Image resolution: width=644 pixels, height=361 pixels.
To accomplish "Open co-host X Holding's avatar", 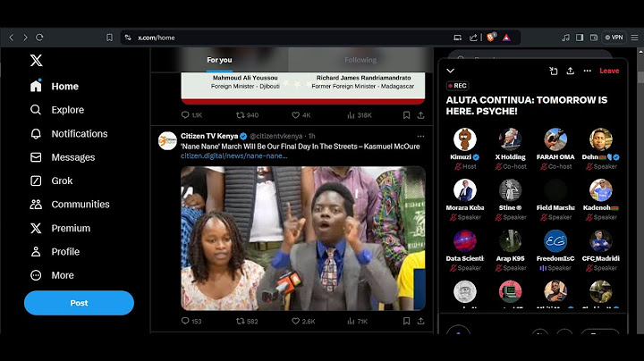I will (x=510, y=139).
